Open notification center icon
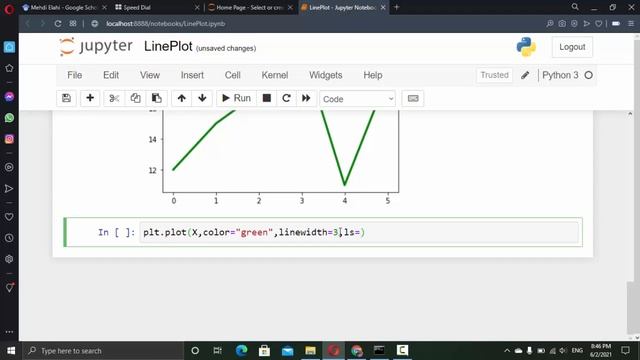Viewport: 640px width, 360px height. point(625,350)
